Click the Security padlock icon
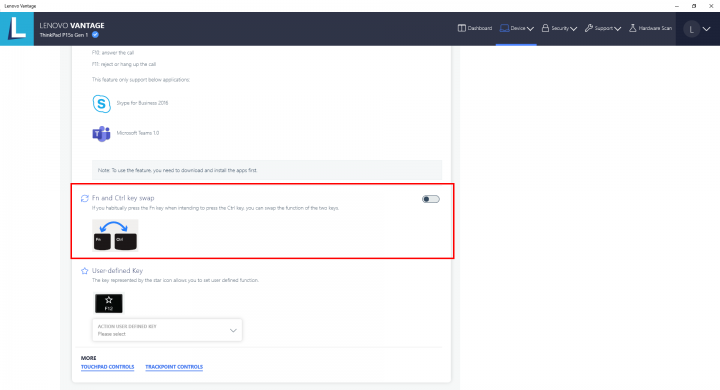The image size is (720, 390). click(545, 28)
